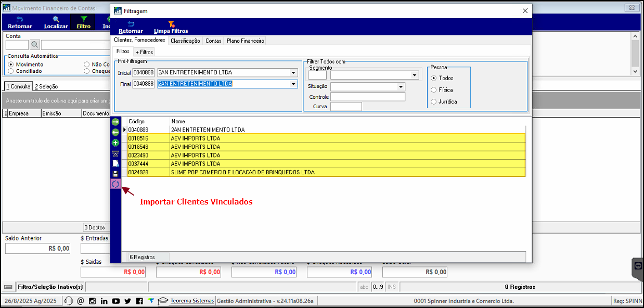Viewport: 644px width, 308px height.
Task: Click the green right-arrow icon in Filtragem sidebar
Action: 115,122
